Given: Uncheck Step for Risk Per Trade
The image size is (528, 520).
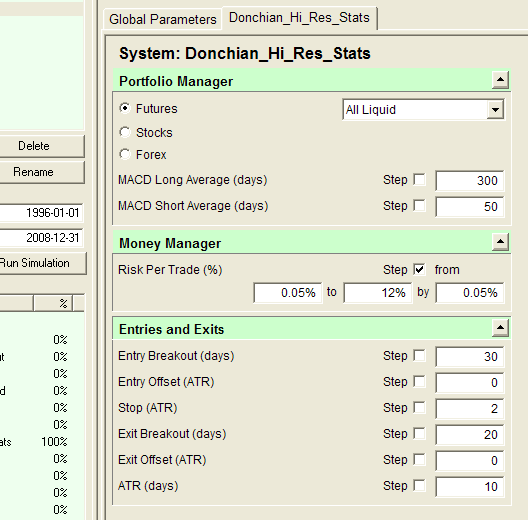Looking at the screenshot, I should [419, 269].
